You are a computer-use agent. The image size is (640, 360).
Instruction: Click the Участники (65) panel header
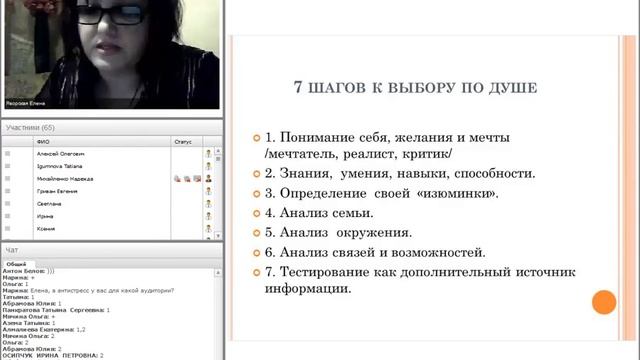click(112, 128)
